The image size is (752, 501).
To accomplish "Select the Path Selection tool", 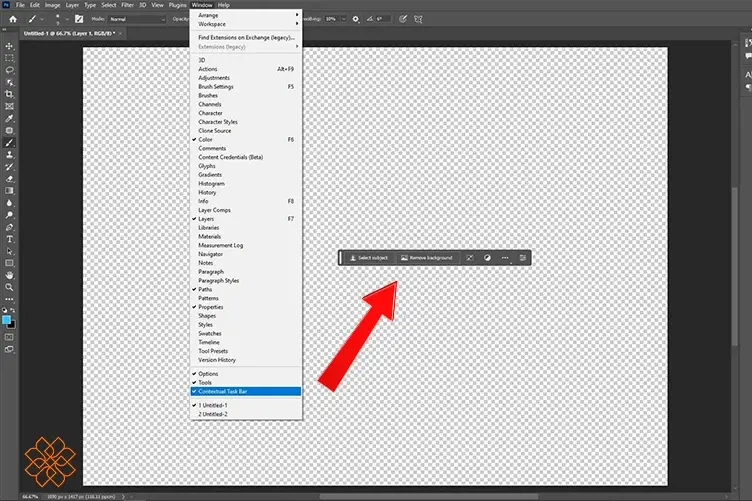I will pyautogui.click(x=9, y=251).
